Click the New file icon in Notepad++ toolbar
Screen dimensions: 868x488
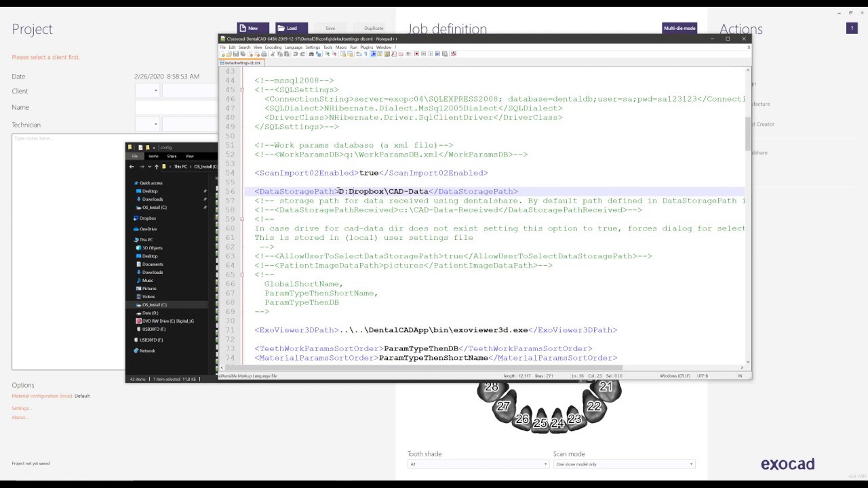[222, 54]
